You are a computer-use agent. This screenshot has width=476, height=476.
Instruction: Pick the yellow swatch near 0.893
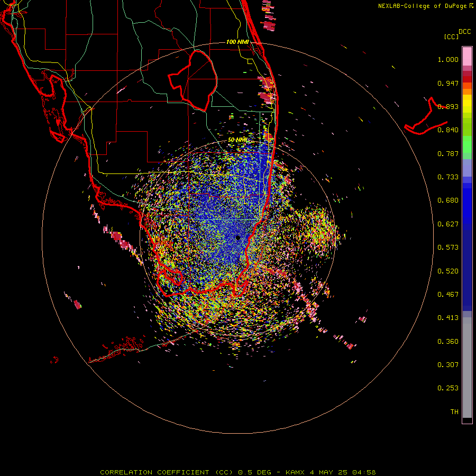pyautogui.click(x=467, y=104)
